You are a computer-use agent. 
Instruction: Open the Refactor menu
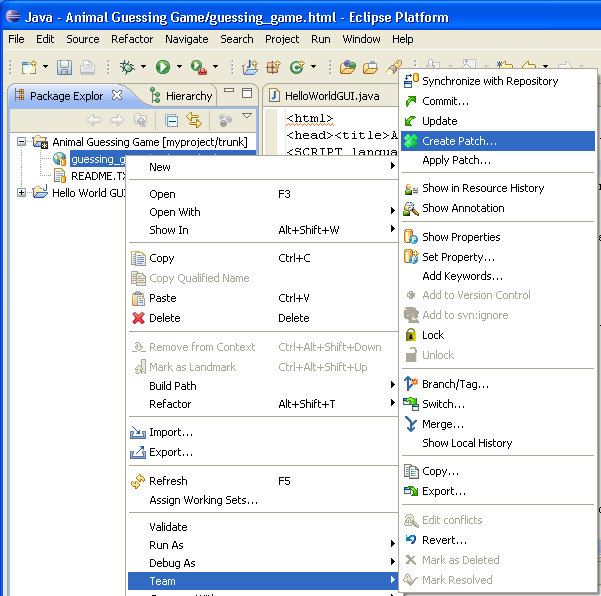point(132,39)
